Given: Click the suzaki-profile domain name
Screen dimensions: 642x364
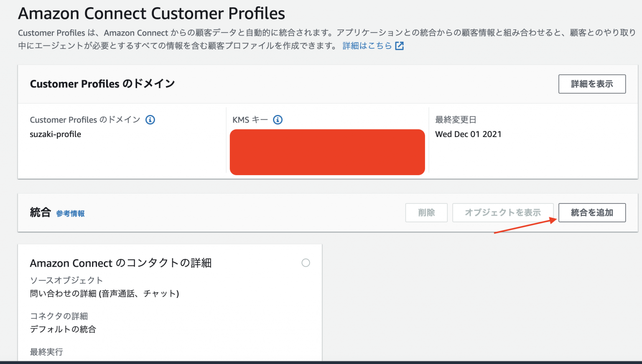Looking at the screenshot, I should [x=56, y=134].
